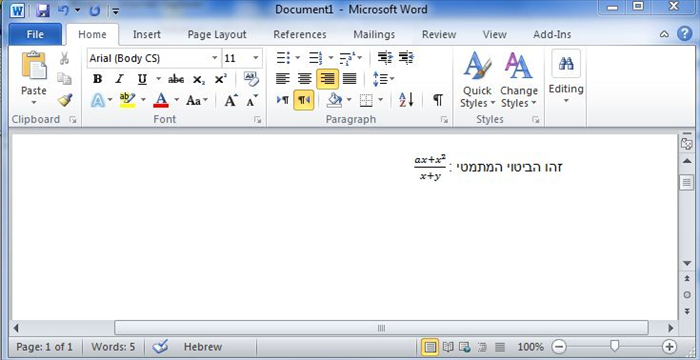Select the Format Painter brush
700x360 pixels.
tap(65, 100)
